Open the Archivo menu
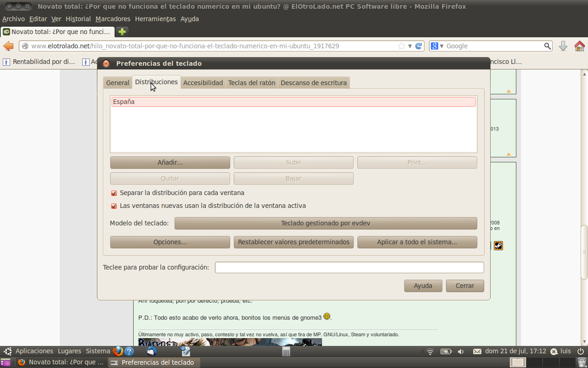Viewport: 588px width, 368px height. (13, 19)
